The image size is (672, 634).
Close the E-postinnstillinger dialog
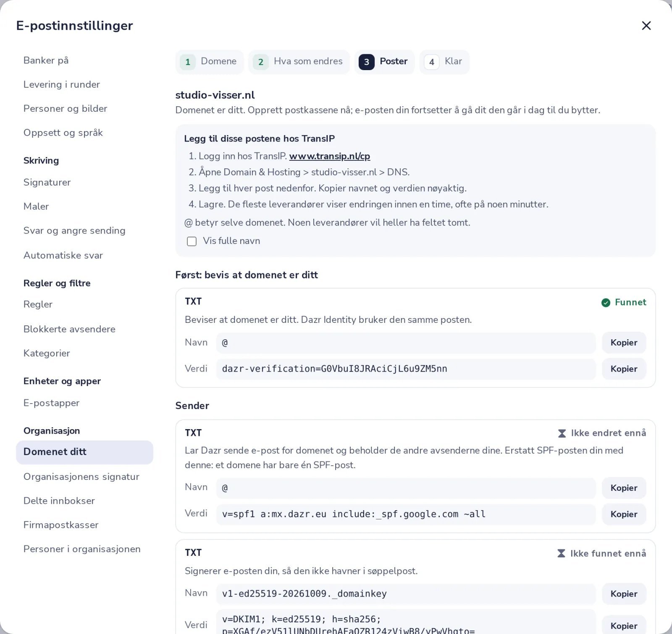(646, 26)
